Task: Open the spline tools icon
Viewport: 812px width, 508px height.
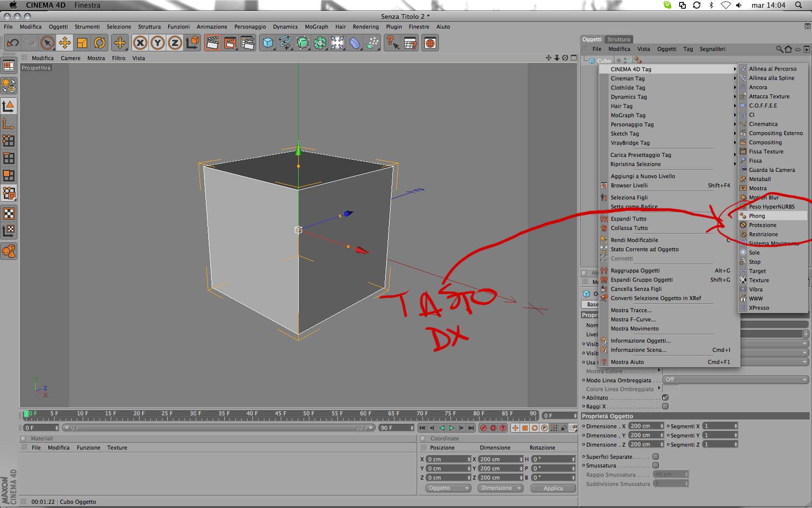Action: tap(285, 43)
